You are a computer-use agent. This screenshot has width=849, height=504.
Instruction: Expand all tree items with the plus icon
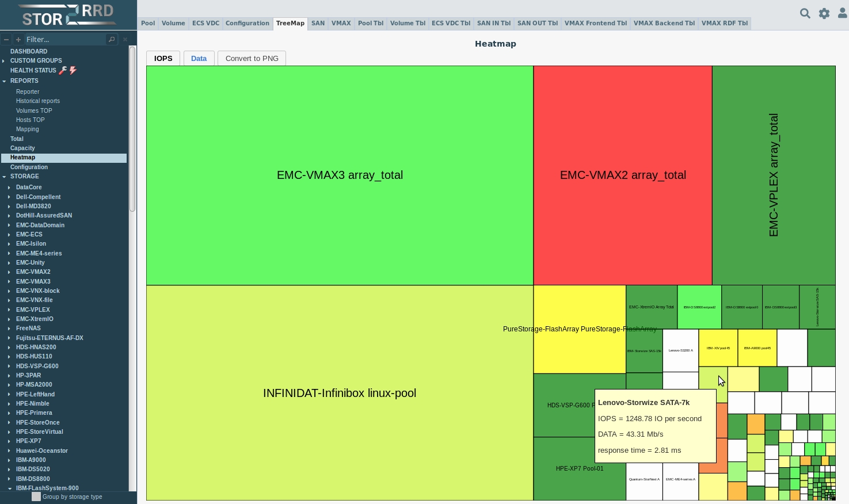pos(18,39)
